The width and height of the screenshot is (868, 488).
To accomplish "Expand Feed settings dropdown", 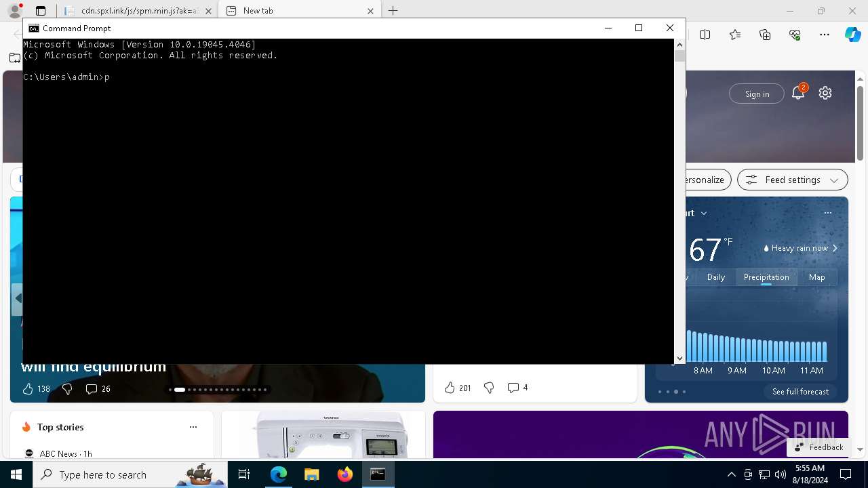I will (792, 180).
